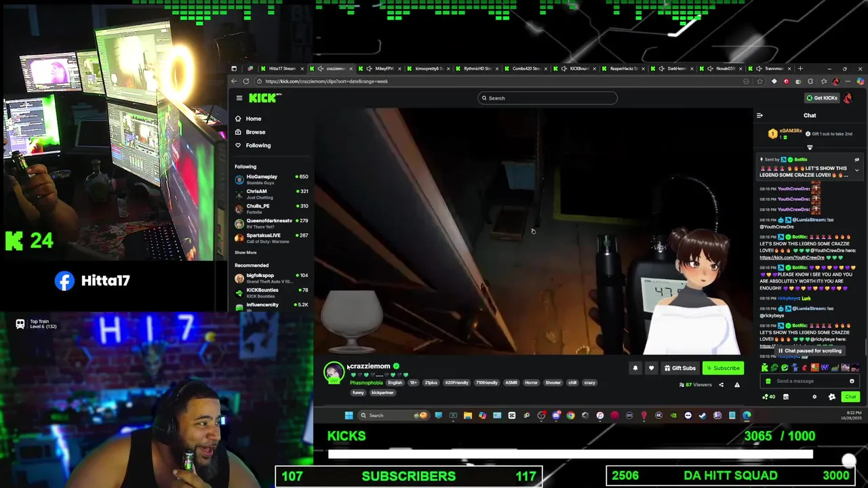Click the kickpartner tag
The height and width of the screenshot is (488, 868).
click(382, 392)
